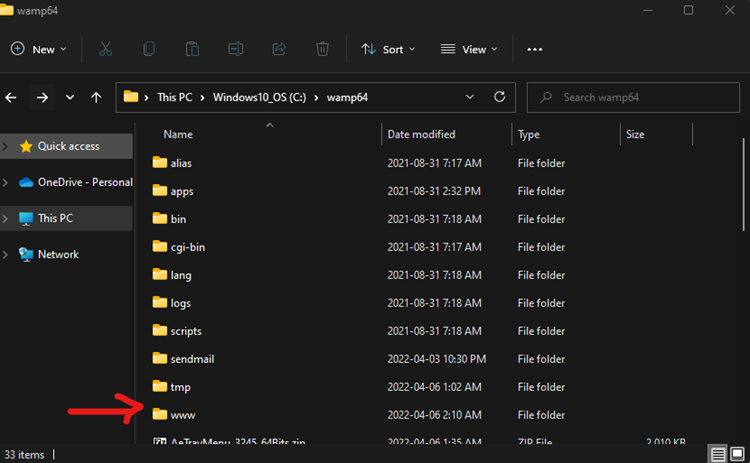The width and height of the screenshot is (750, 463).
Task: Select the tmp folder name
Action: (x=180, y=387)
